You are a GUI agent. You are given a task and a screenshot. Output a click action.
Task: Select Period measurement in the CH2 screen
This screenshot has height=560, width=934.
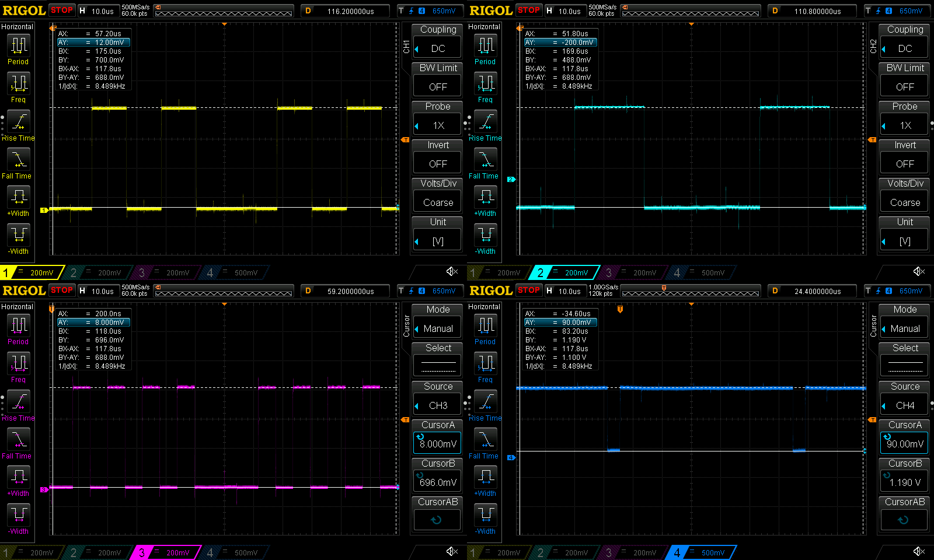[485, 50]
